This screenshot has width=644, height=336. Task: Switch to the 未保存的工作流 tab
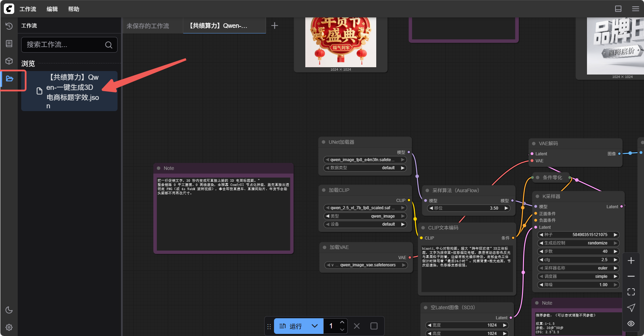[x=148, y=26]
